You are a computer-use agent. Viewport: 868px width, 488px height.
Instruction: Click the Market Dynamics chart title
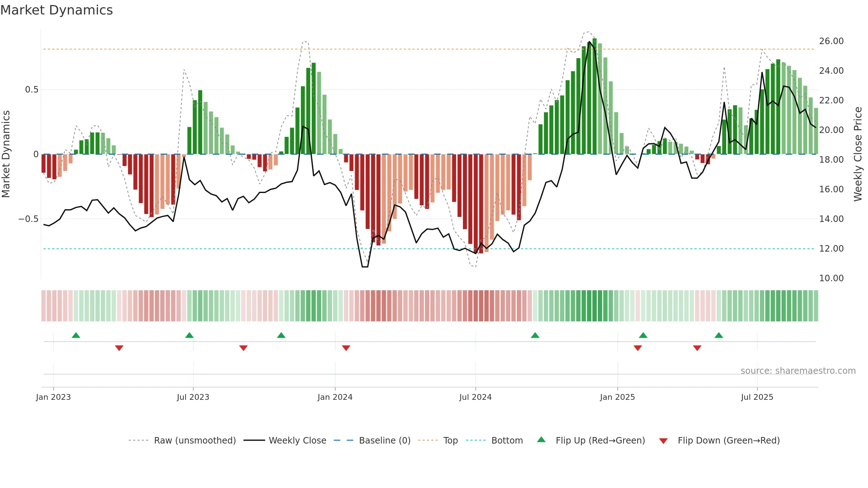tap(56, 10)
